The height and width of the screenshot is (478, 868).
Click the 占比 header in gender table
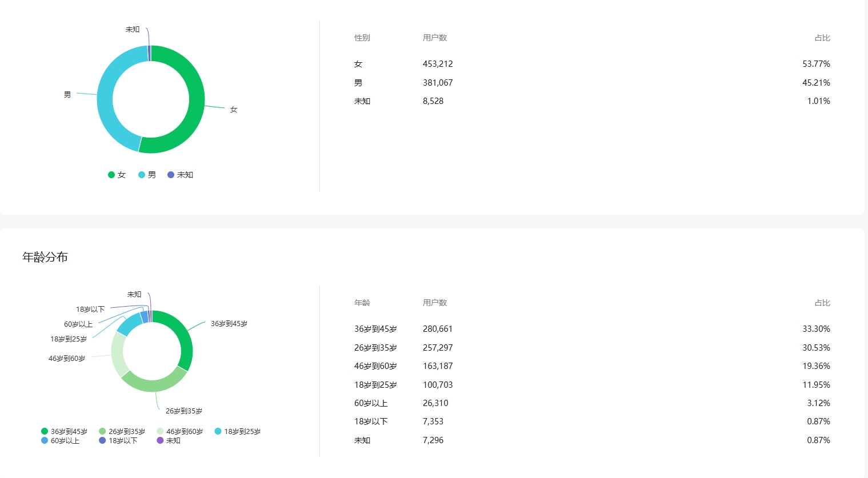[822, 38]
